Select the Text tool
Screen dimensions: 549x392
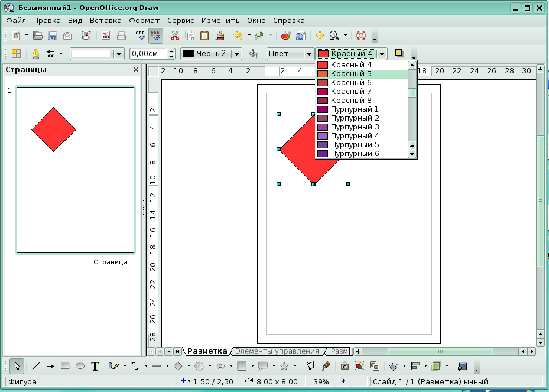click(95, 366)
